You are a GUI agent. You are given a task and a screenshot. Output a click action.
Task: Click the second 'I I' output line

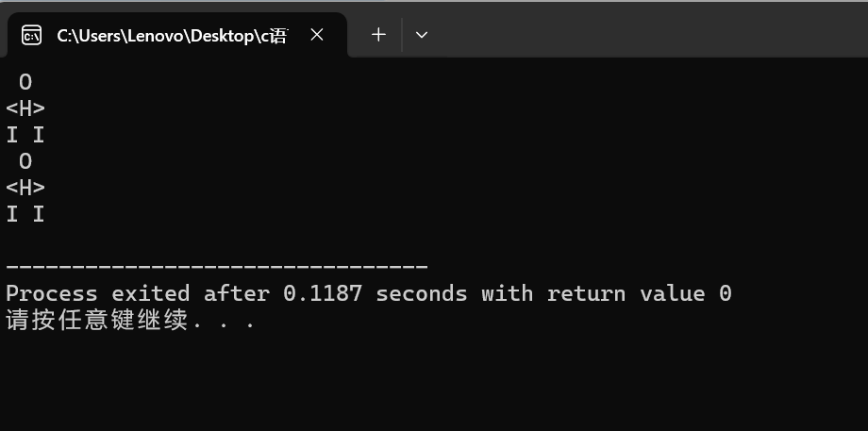pos(25,214)
